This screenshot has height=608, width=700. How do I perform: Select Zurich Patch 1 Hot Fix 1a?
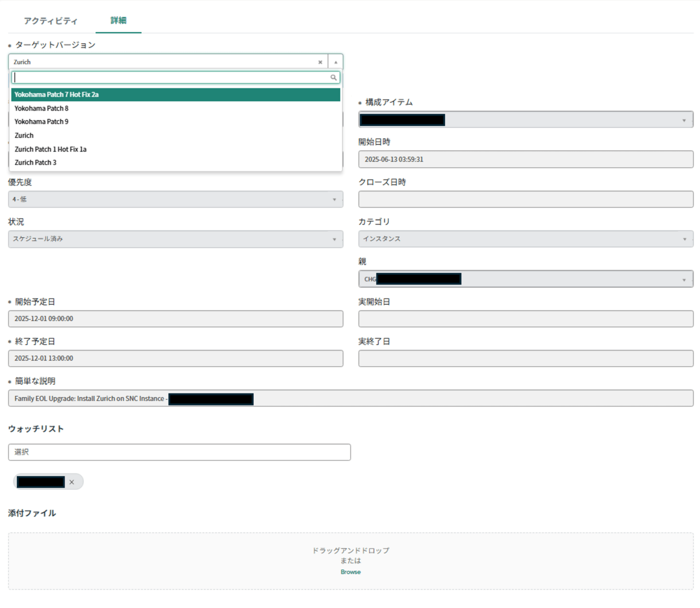click(50, 149)
